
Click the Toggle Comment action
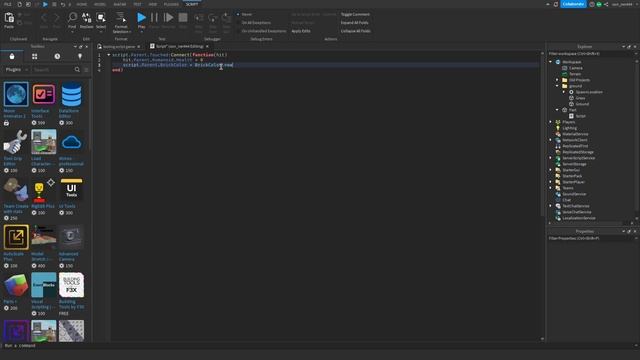(x=355, y=14)
